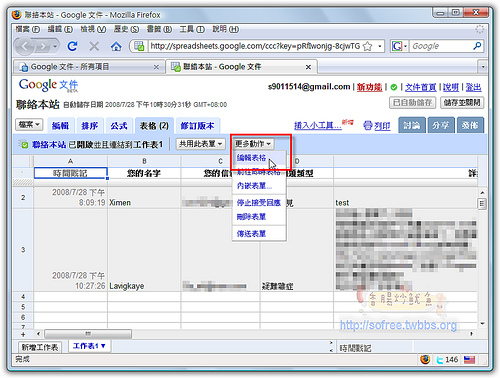This screenshot has height=378, width=500.
Task: Select the 排序 spreadsheet tab
Action: tap(90, 126)
